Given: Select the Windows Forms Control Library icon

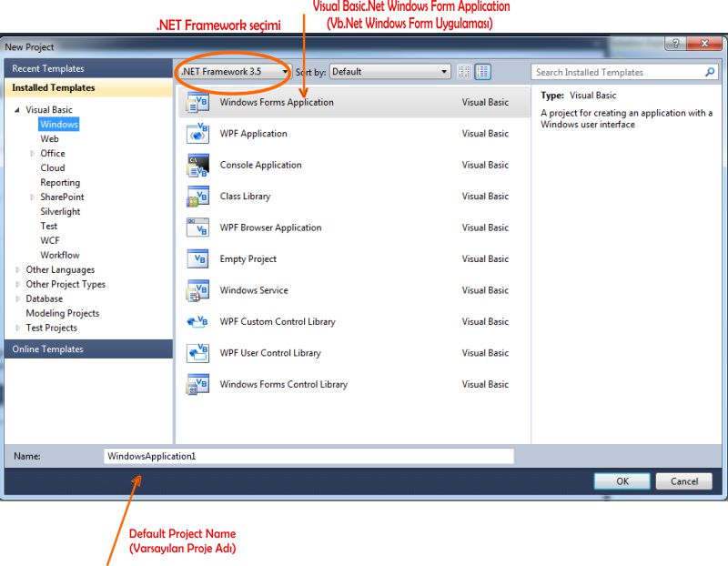Looking at the screenshot, I should click(197, 384).
